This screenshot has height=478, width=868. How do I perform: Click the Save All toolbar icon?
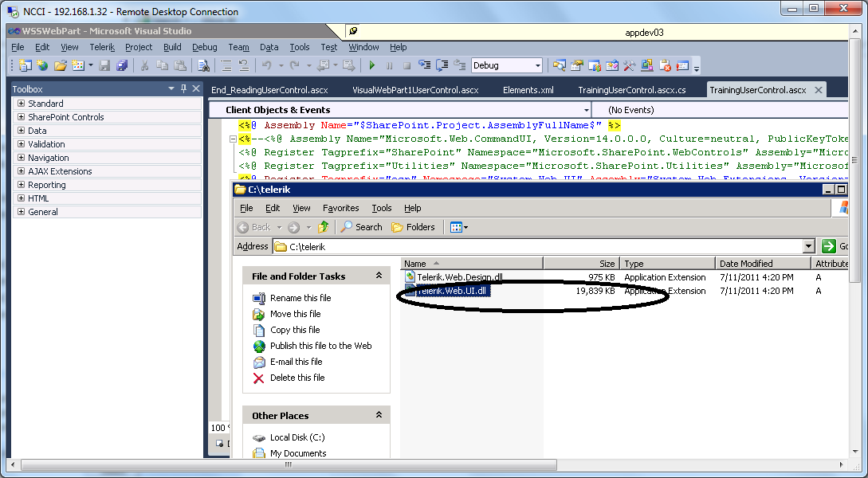[x=122, y=65]
